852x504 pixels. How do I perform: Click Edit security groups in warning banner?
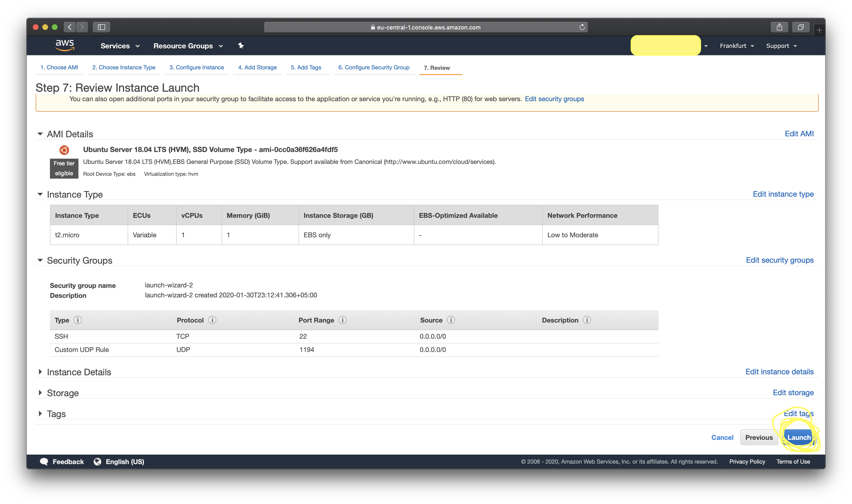click(x=554, y=99)
